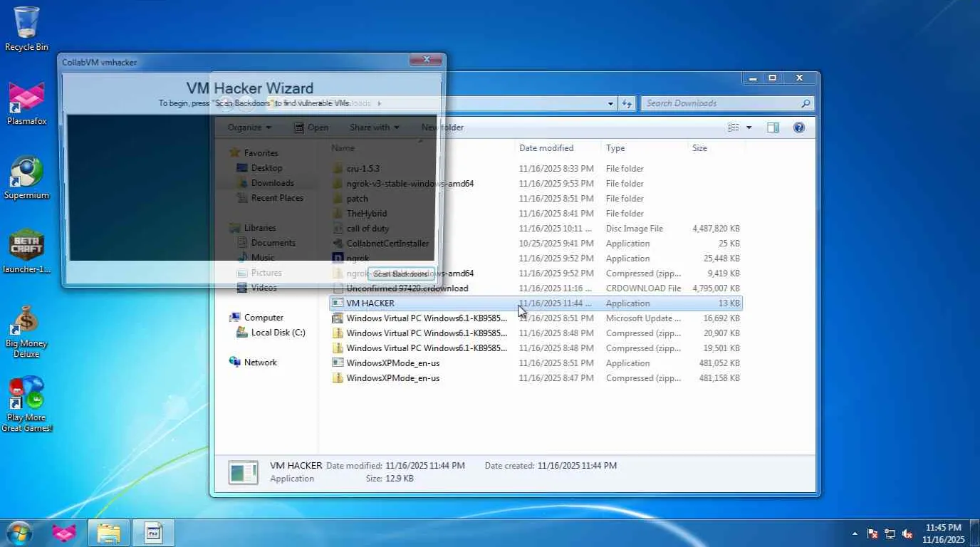Select the WindowsXPMode_en-us application file

pos(536,363)
